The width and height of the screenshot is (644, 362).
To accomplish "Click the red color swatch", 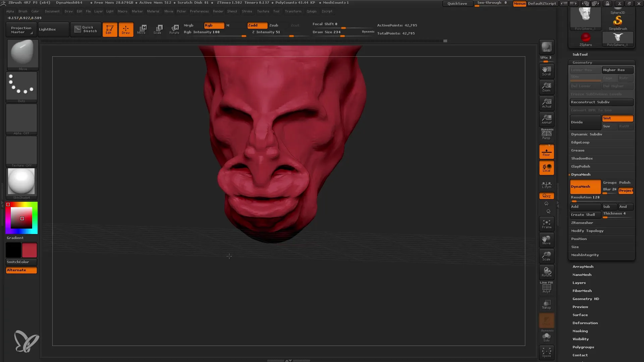I will (x=29, y=250).
